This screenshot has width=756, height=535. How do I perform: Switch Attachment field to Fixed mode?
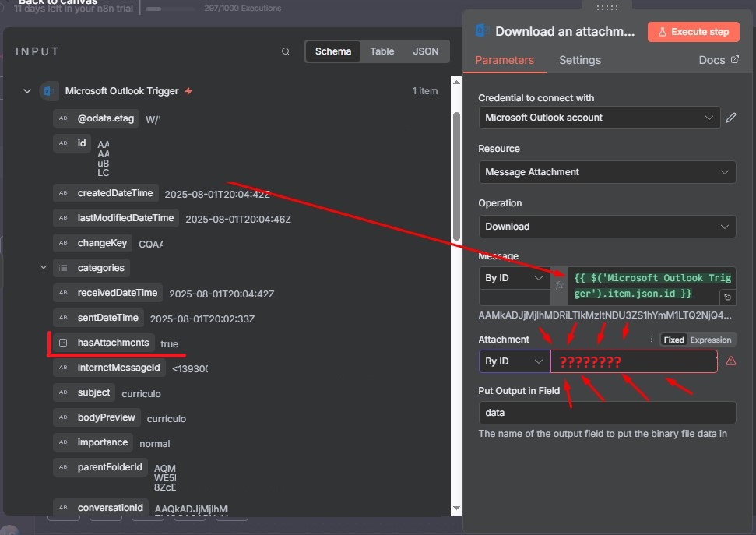coord(673,340)
